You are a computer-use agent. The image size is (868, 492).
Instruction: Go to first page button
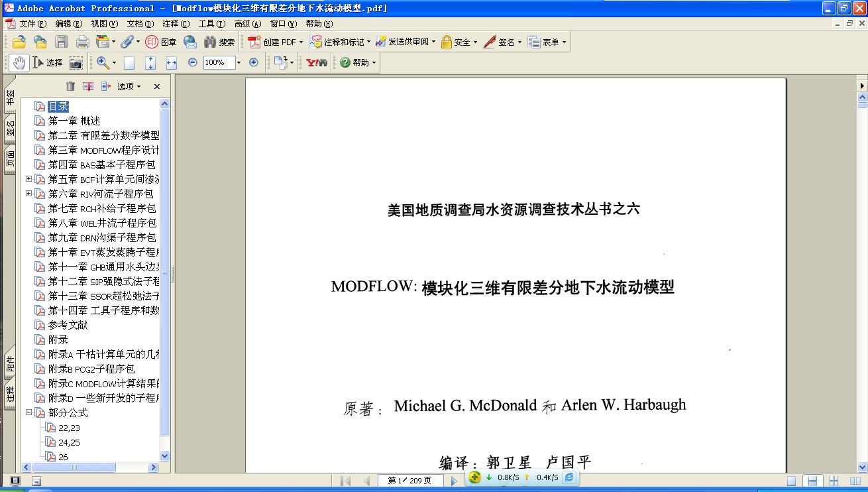pos(346,481)
